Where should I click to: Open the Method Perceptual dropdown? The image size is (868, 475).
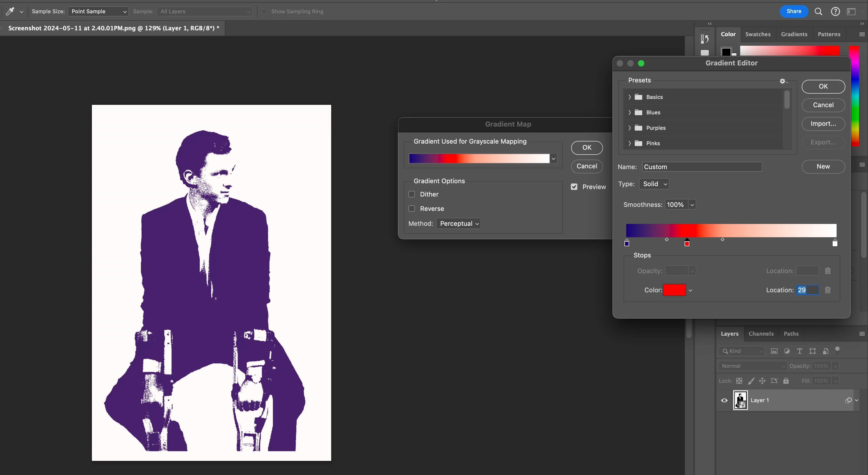point(458,223)
